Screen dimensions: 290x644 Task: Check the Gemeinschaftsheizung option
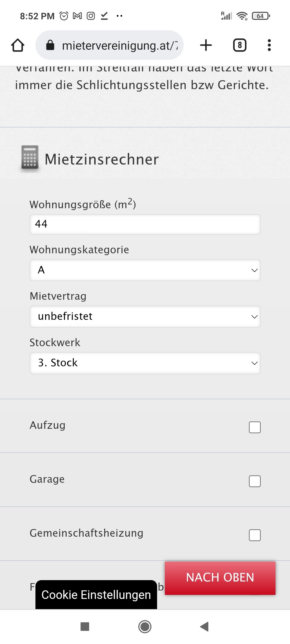(x=255, y=535)
